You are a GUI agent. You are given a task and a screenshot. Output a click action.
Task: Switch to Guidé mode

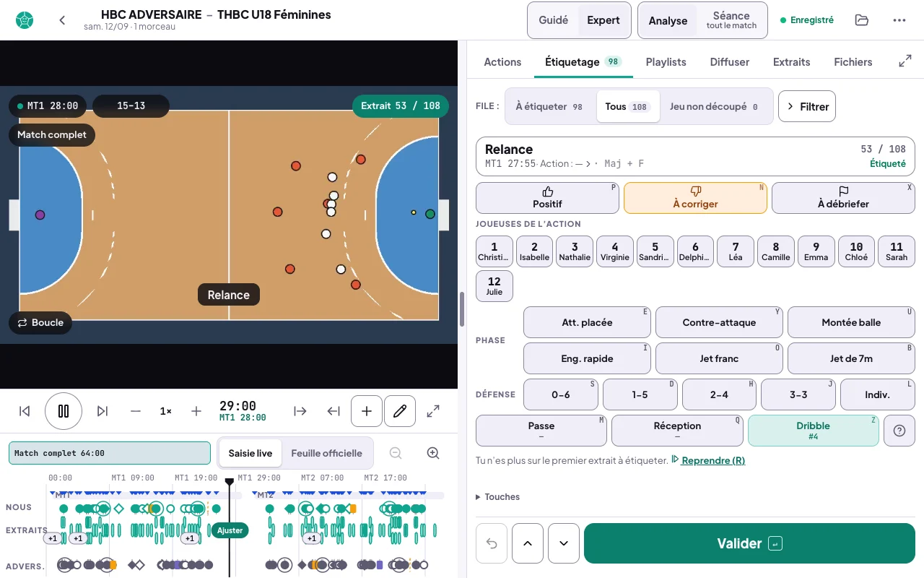[x=554, y=20]
